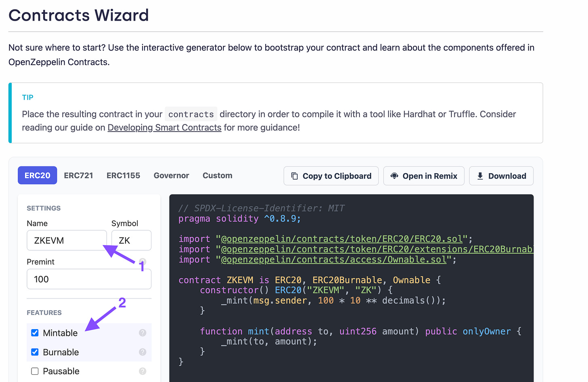The height and width of the screenshot is (382, 588).
Task: Switch to the ERC1155 tab
Action: point(123,176)
